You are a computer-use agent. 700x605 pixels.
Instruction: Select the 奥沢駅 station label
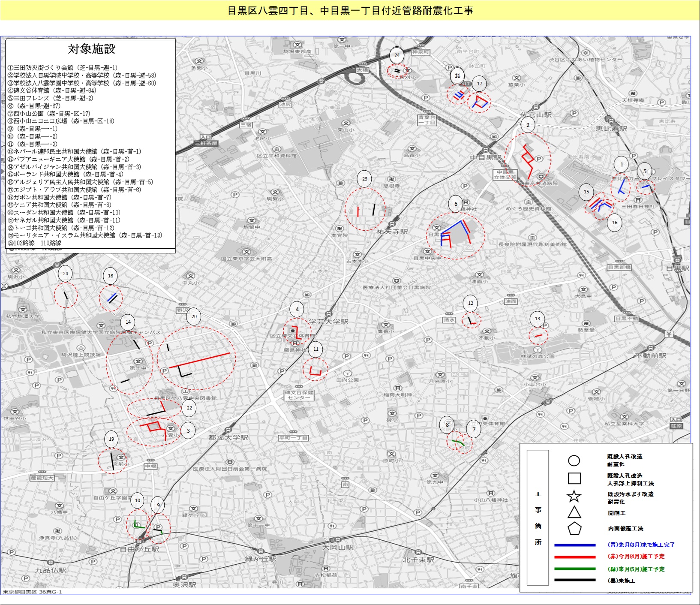(x=184, y=584)
